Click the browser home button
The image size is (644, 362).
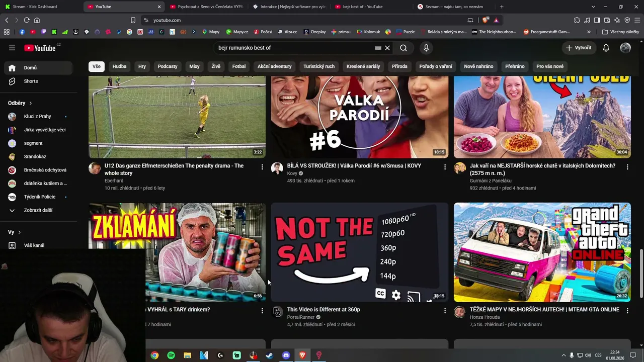(x=37, y=20)
